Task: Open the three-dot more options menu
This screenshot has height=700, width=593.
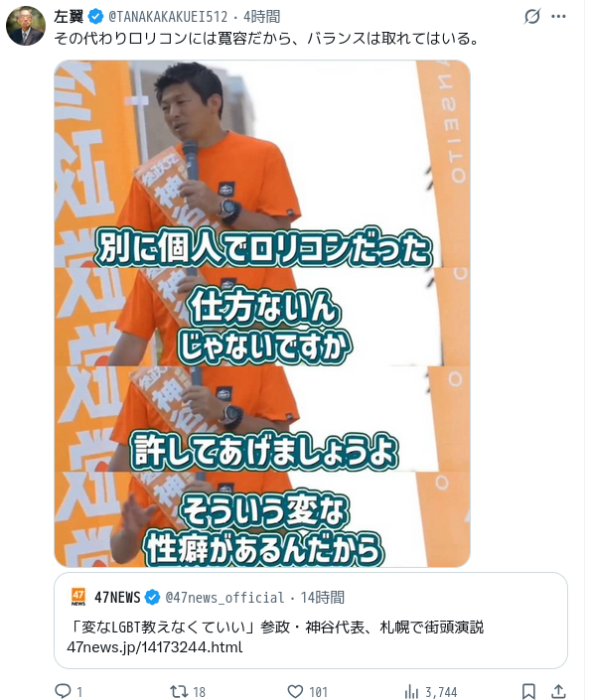Action: 558,17
